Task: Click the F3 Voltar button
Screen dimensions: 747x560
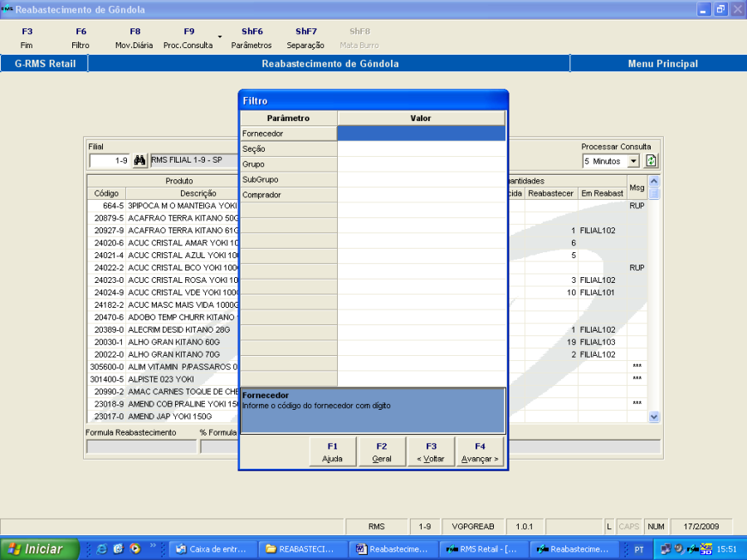Action: point(431,452)
